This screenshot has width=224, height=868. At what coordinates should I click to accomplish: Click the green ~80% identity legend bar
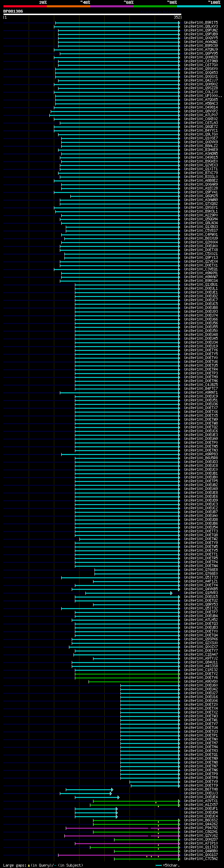(155, 6)
